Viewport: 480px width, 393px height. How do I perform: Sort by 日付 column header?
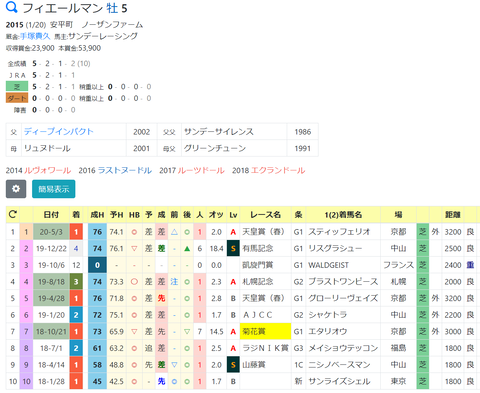pyautogui.click(x=51, y=215)
